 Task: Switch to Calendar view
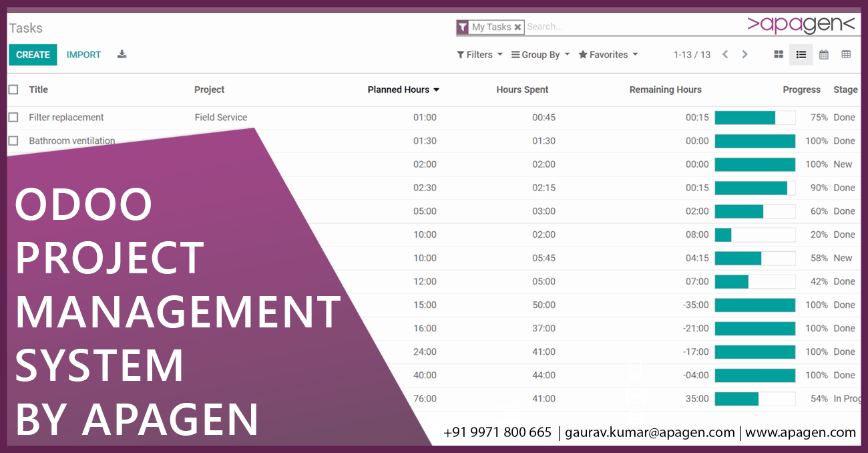823,54
